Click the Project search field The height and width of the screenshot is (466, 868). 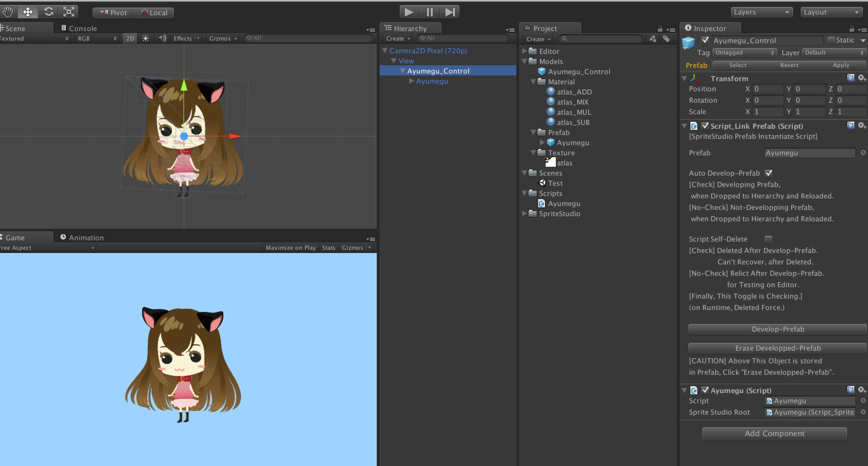(600, 39)
